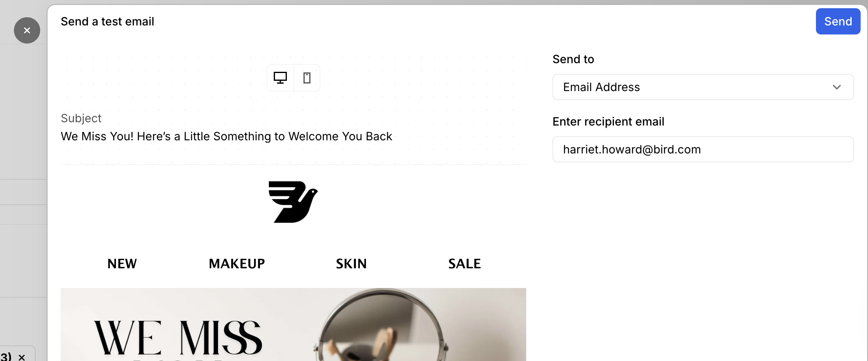The image size is (868, 361).
Task: Open the Email Address dropdown
Action: (x=702, y=87)
